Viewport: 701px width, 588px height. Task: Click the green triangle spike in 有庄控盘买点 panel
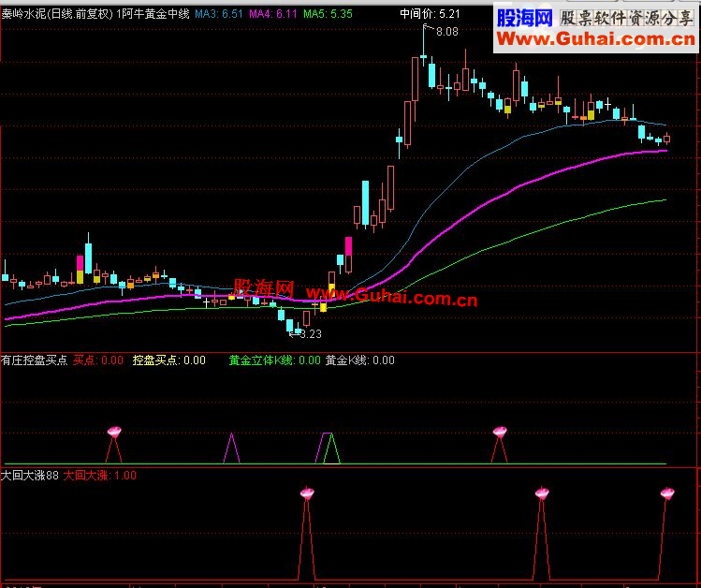point(331,448)
